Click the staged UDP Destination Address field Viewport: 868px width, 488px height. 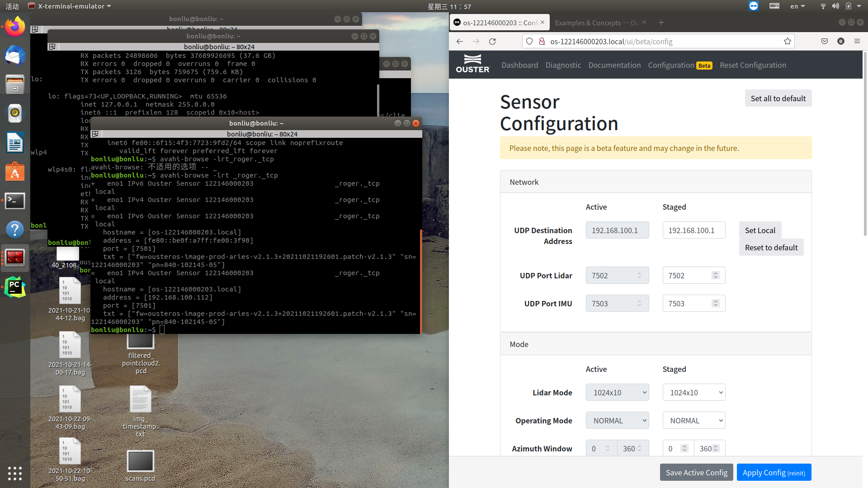pyautogui.click(x=693, y=230)
